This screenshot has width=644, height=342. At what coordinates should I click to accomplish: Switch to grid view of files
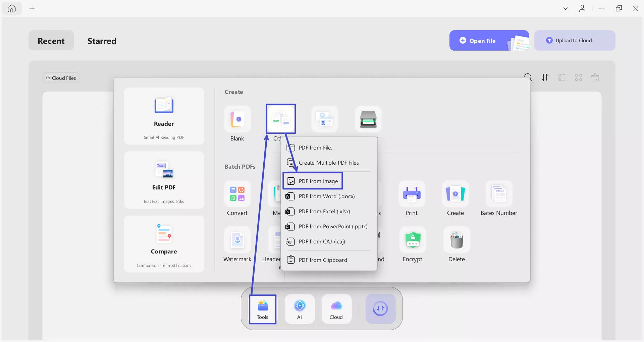coord(578,77)
